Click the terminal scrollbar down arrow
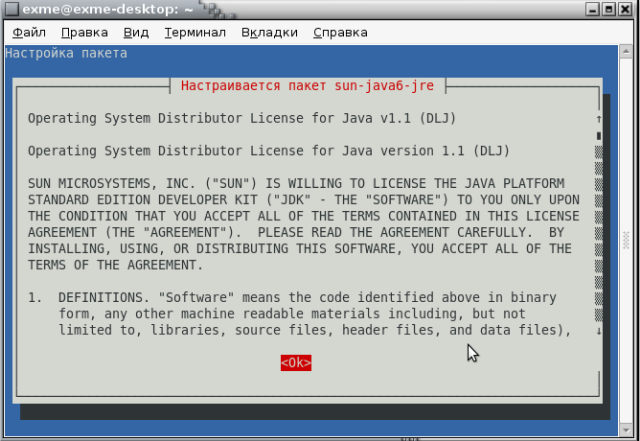Viewport: 640px width, 441px height. click(626, 430)
